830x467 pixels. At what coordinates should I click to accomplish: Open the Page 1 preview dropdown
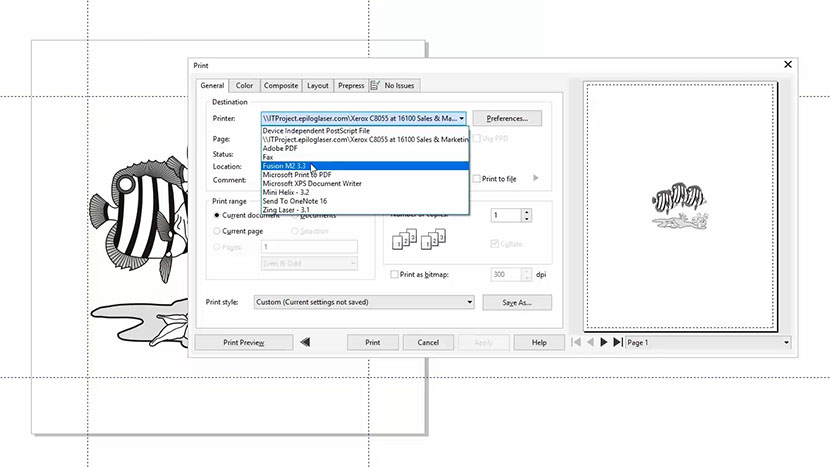(786, 342)
